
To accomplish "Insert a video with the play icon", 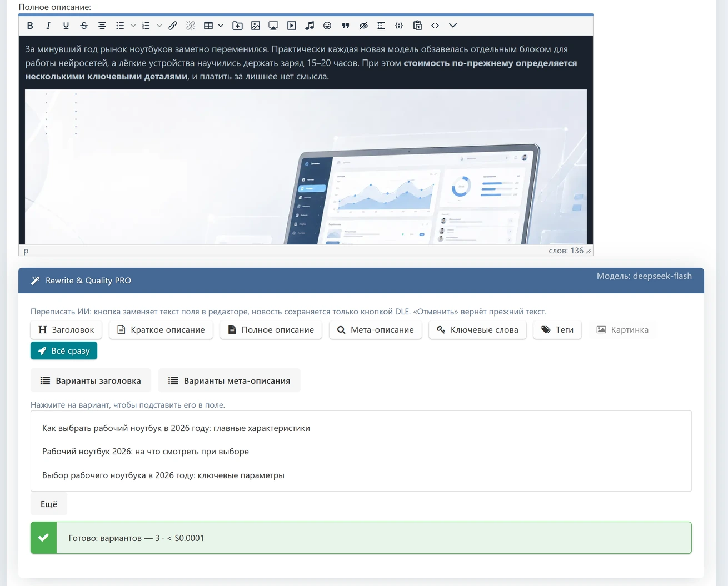I will (292, 26).
